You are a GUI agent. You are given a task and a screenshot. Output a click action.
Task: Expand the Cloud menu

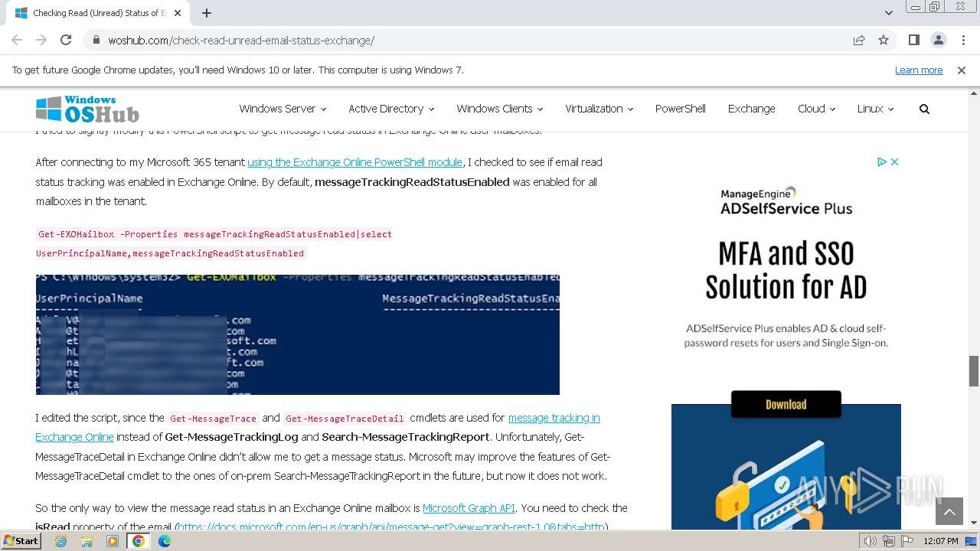[816, 109]
